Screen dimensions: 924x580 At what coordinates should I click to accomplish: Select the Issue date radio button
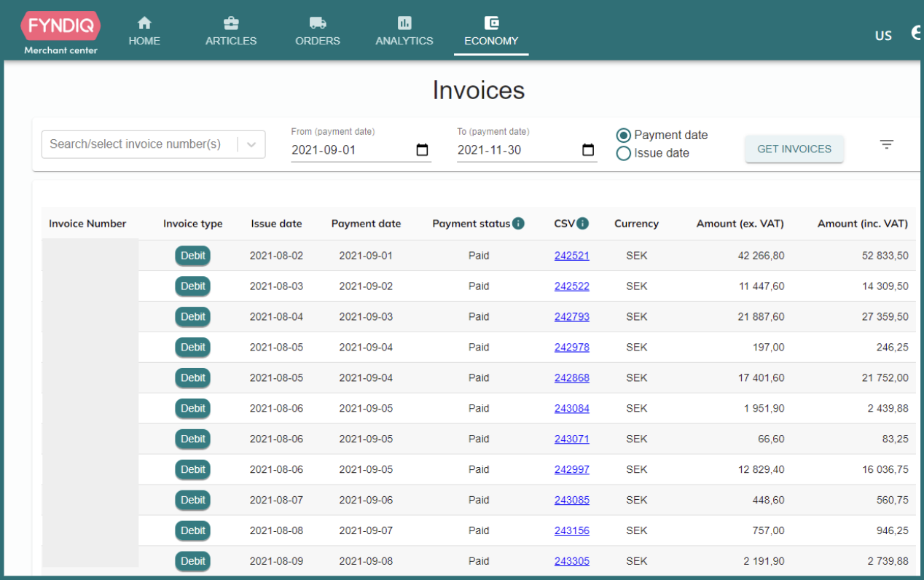point(623,154)
